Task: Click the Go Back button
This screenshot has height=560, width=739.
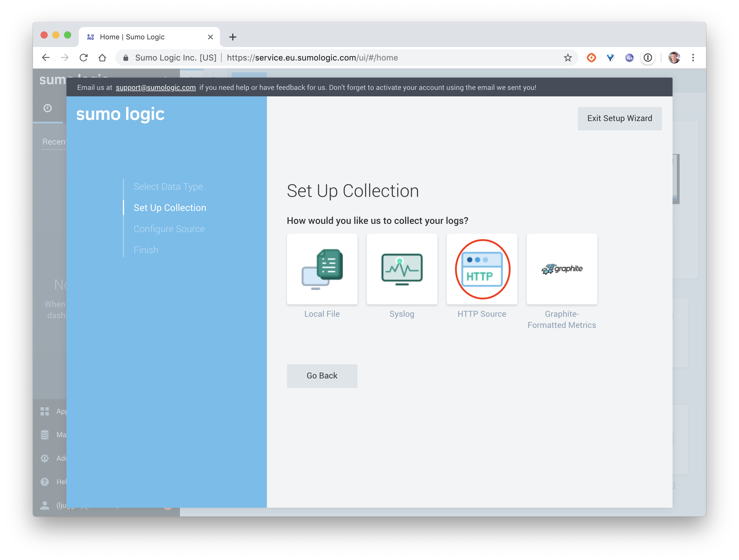Action: pyautogui.click(x=322, y=376)
